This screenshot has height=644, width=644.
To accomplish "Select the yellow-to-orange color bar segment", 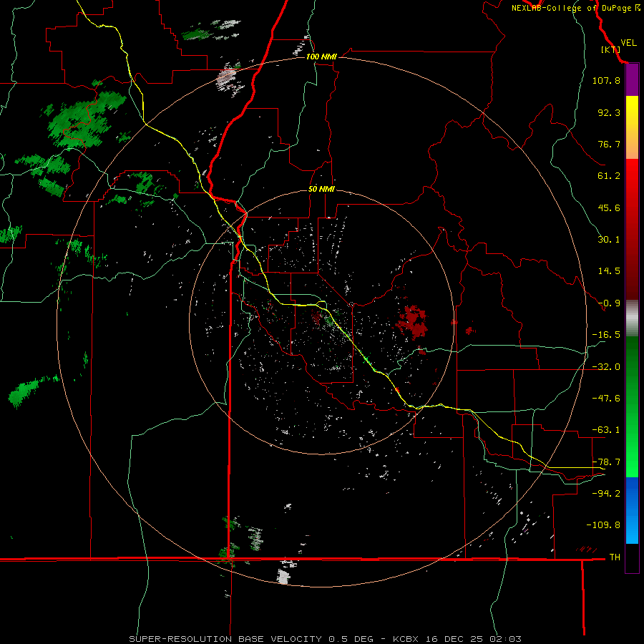I will click(x=632, y=127).
